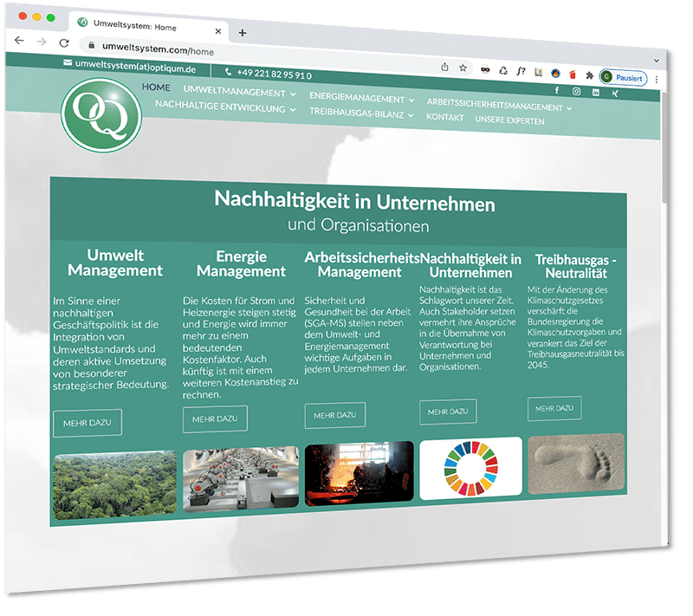Image resolution: width=693 pixels, height=616 pixels.
Task: Open the ARBEITSSICHERHEITSMANAGEMENT menu item
Action: pos(495,105)
